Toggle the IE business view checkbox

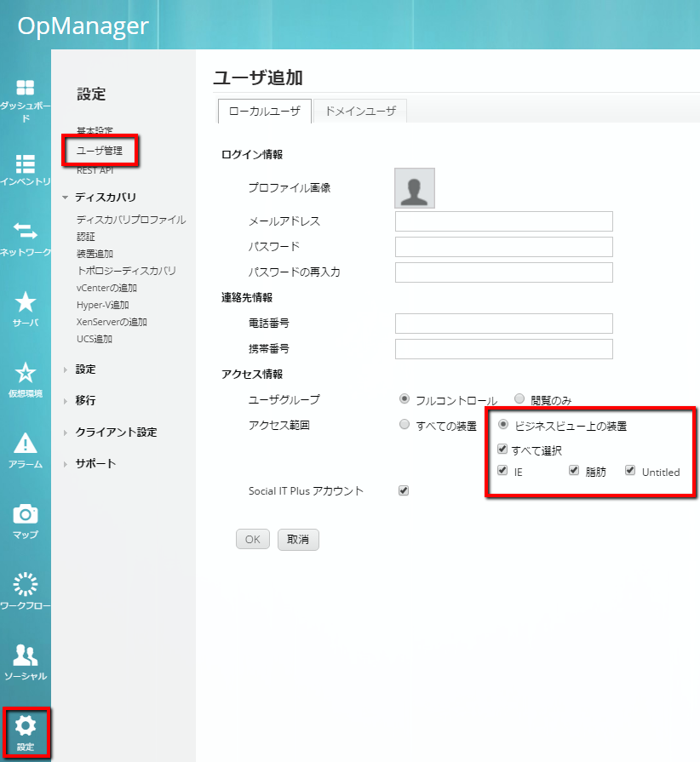click(502, 470)
